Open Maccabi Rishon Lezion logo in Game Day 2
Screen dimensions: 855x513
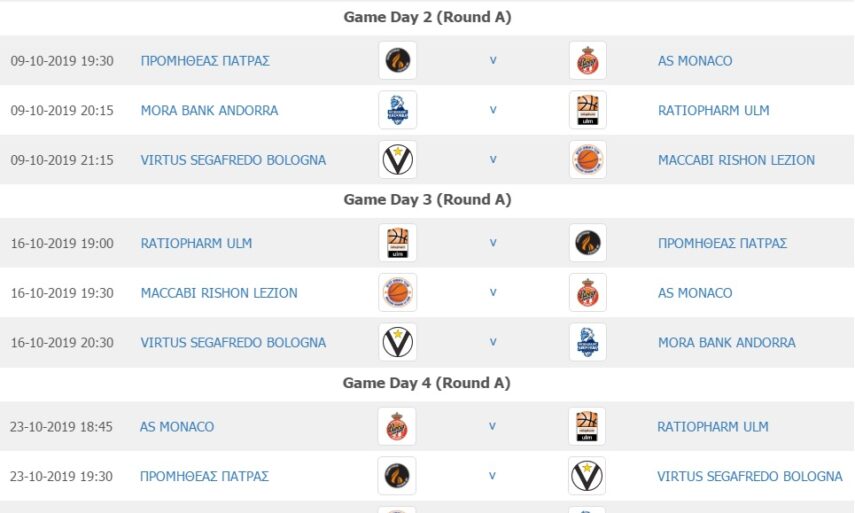pyautogui.click(x=588, y=160)
